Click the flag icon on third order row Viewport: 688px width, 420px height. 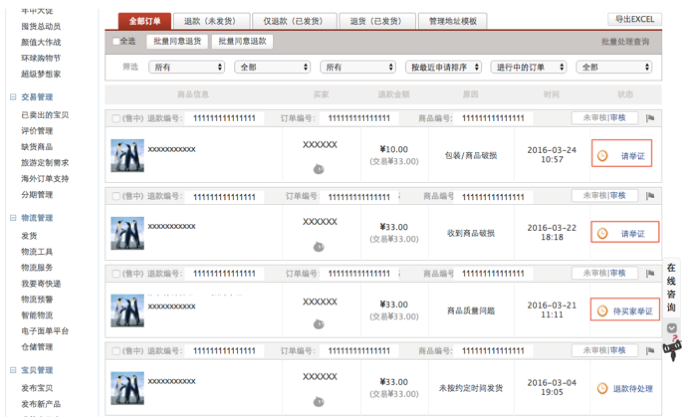tap(649, 273)
